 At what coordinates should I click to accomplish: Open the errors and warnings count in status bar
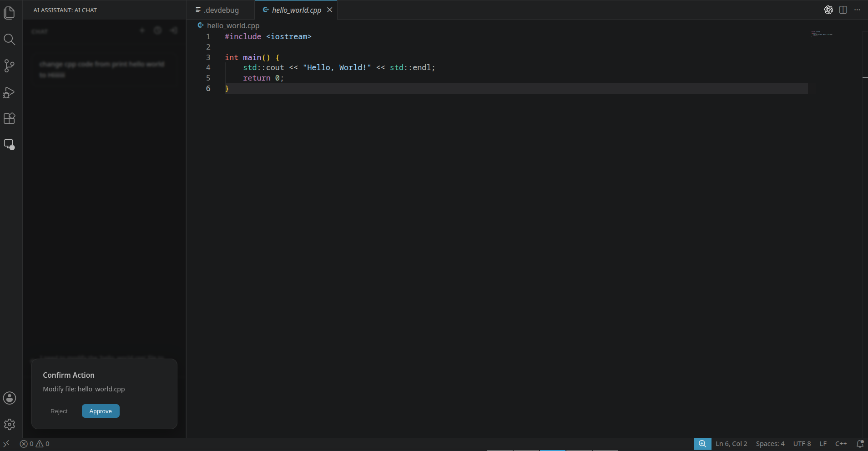click(35, 444)
